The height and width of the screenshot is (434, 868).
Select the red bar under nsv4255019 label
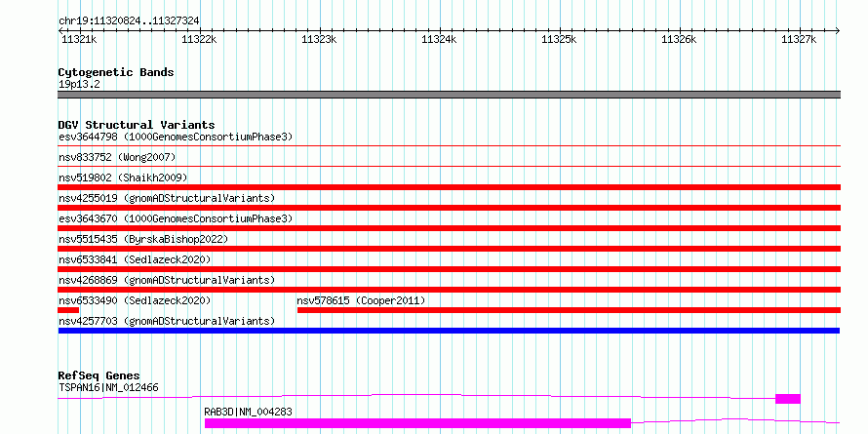pos(449,208)
